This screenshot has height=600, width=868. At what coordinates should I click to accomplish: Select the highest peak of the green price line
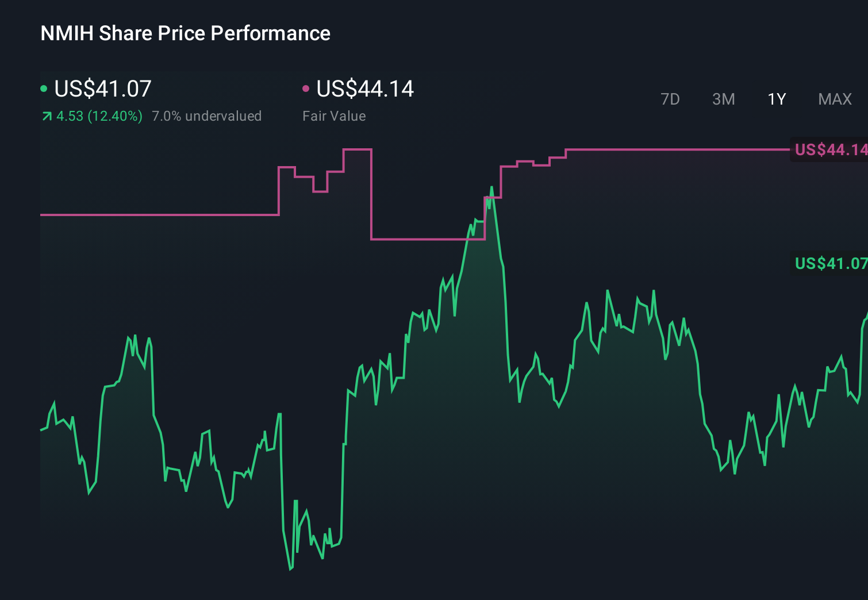493,187
